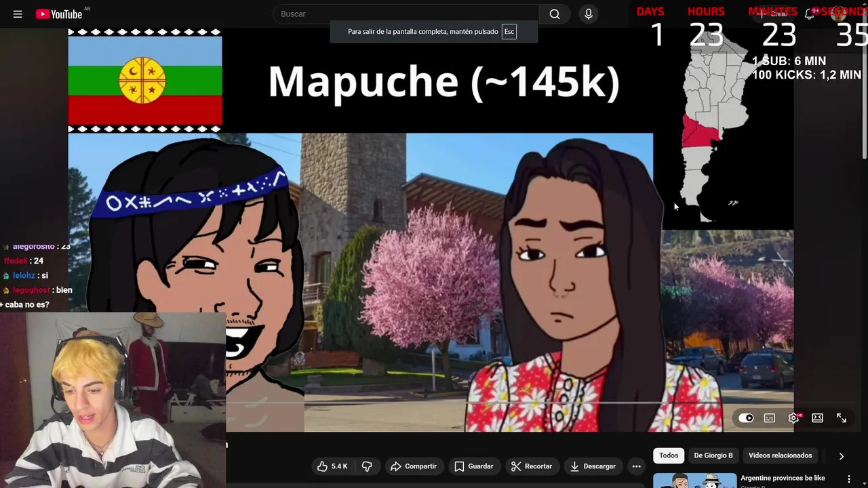Viewport: 868px width, 488px height.
Task: Expand more filter chips with arrow
Action: pyautogui.click(x=842, y=456)
